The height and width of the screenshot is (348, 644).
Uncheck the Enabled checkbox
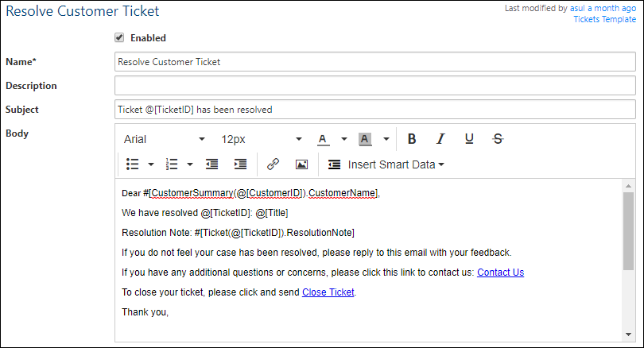pos(119,37)
